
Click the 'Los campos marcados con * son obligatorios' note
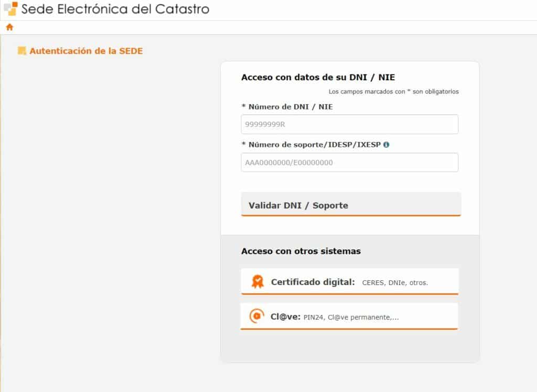pyautogui.click(x=393, y=92)
